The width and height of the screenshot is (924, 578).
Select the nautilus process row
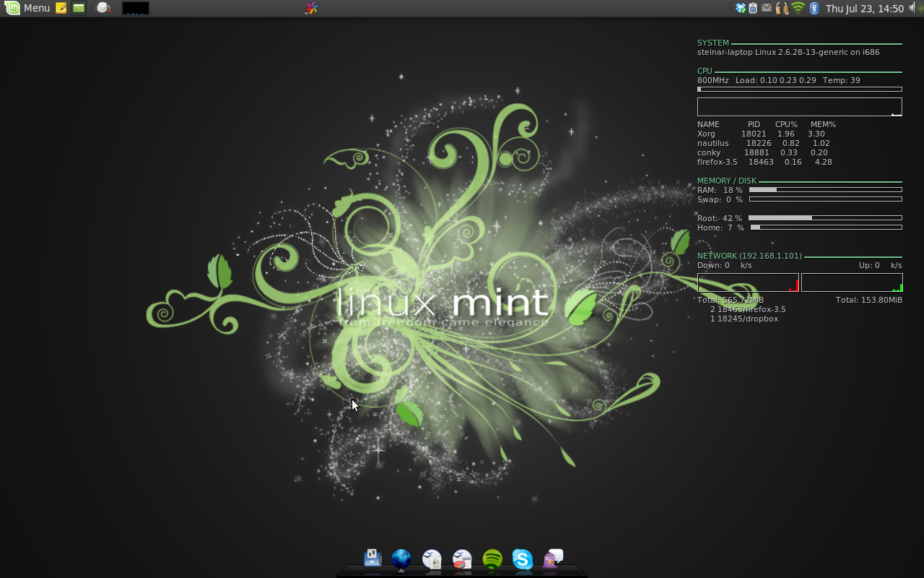pyautogui.click(x=764, y=143)
